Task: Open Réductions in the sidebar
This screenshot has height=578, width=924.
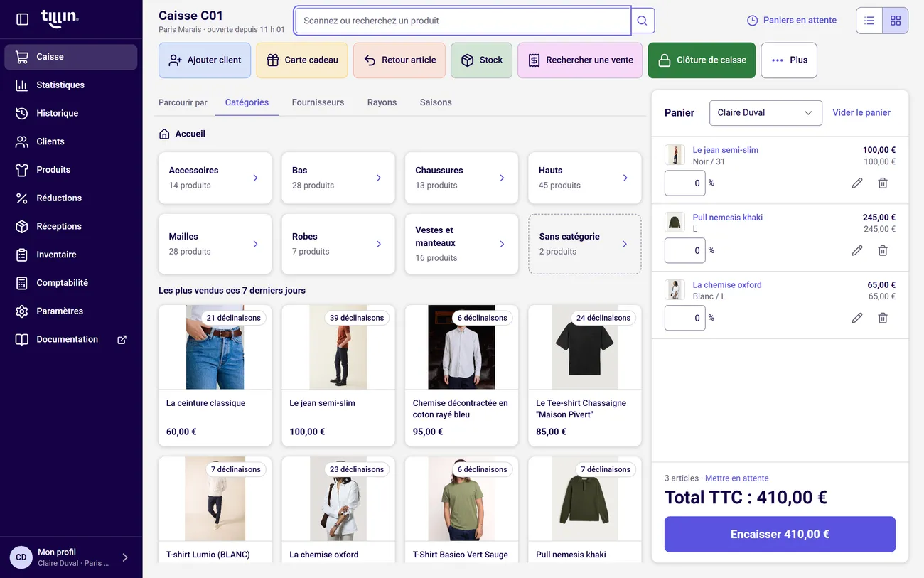Action: (70, 198)
